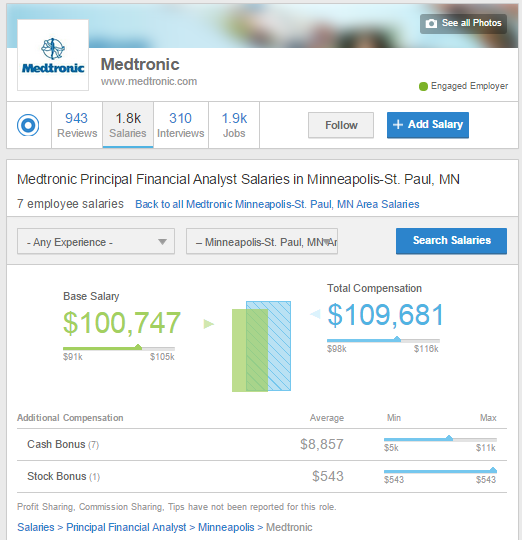Open the www.medtronic.com website link
522x540 pixels.
tap(149, 81)
